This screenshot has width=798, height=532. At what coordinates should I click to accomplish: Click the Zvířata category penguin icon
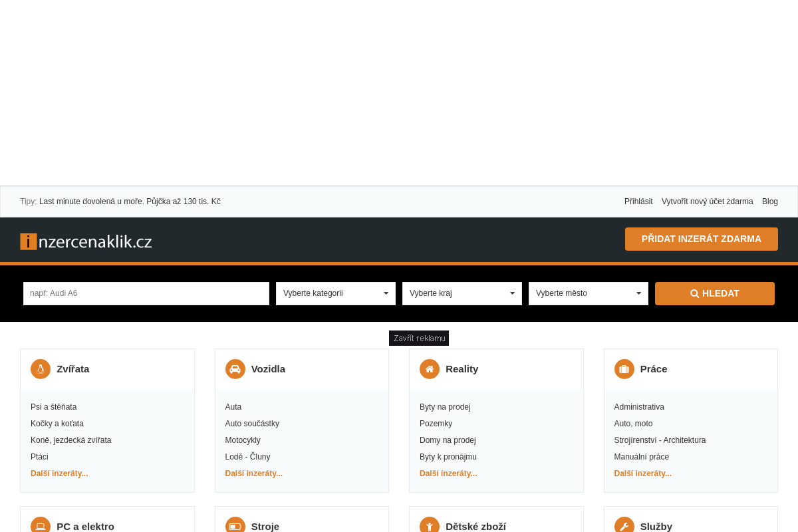(x=41, y=369)
